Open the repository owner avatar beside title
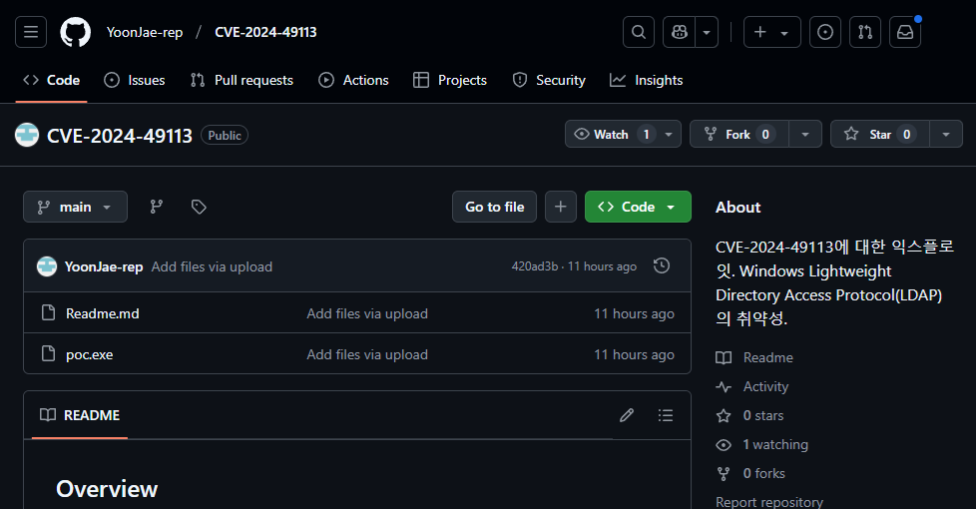This screenshot has width=976, height=509. pos(27,135)
